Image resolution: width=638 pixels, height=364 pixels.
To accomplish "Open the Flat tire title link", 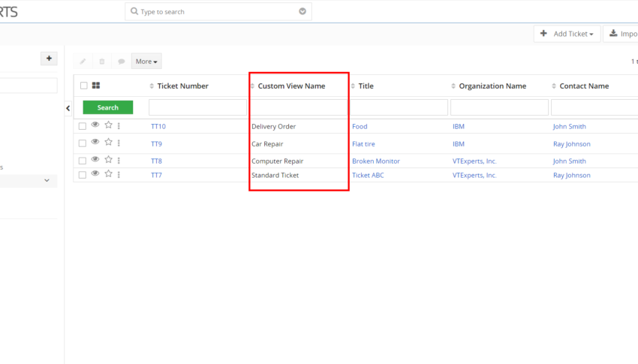I will click(x=364, y=144).
